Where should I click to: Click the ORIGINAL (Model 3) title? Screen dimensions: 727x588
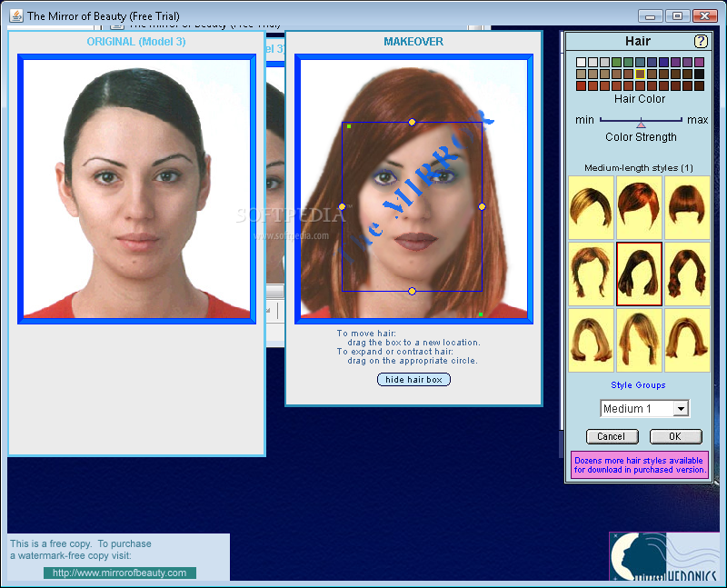click(x=136, y=42)
